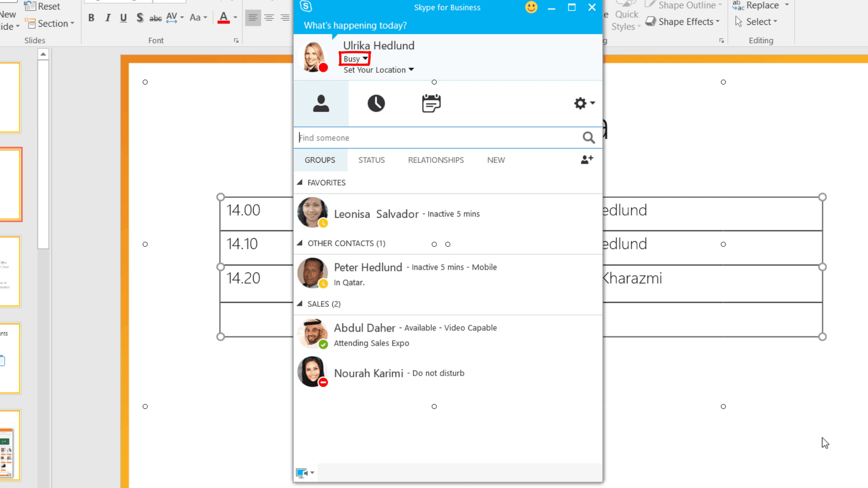Open the Select dropdown in Editing group
Screen dimensions: 868x488
pyautogui.click(x=756, y=22)
